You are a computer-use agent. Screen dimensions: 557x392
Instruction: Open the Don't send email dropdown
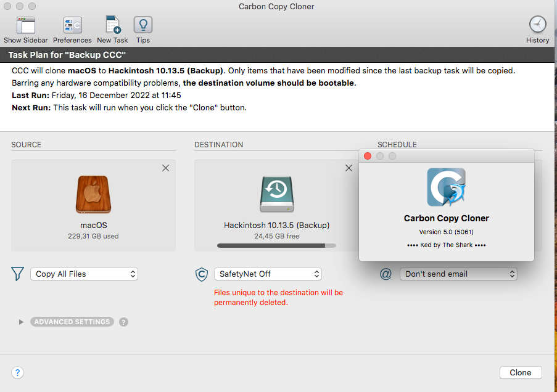pyautogui.click(x=458, y=274)
